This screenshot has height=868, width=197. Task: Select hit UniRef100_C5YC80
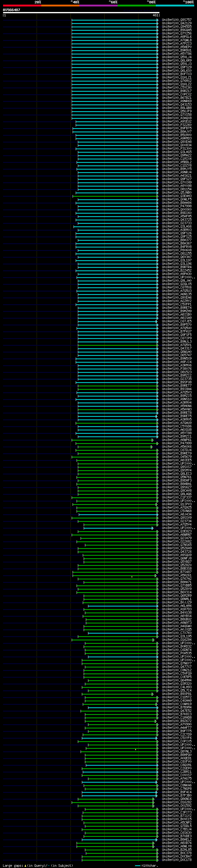(x=177, y=88)
